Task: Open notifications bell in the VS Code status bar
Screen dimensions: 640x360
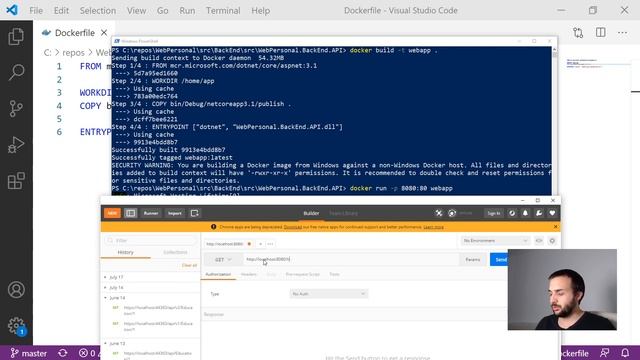Action: [x=625, y=353]
